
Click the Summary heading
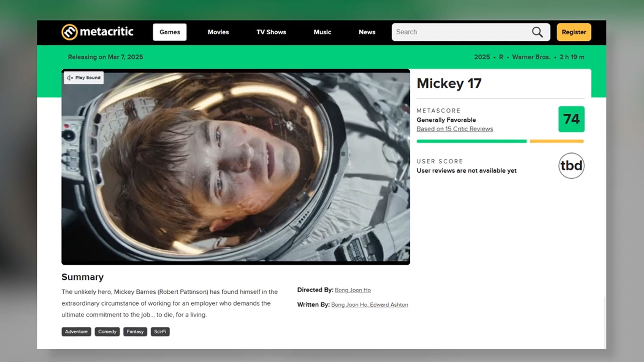coord(83,277)
